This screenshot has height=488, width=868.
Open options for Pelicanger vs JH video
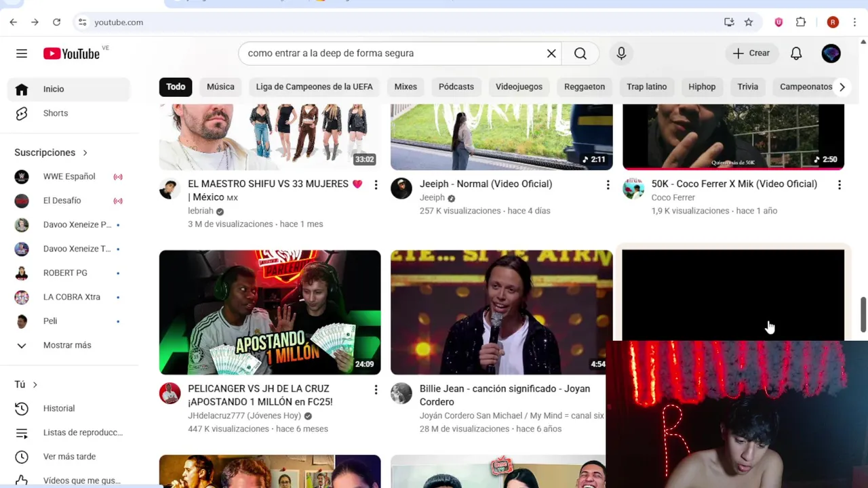pos(376,390)
